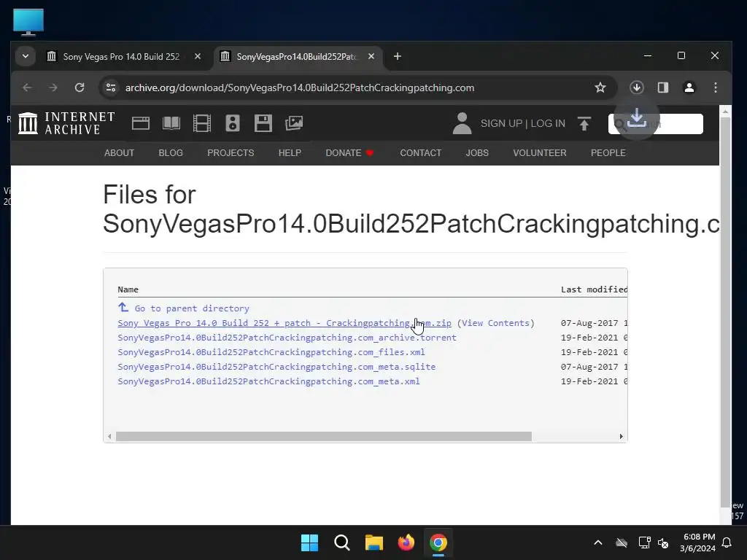This screenshot has width=747, height=560.
Task: Click the Last modified column header
Action: [594, 289]
